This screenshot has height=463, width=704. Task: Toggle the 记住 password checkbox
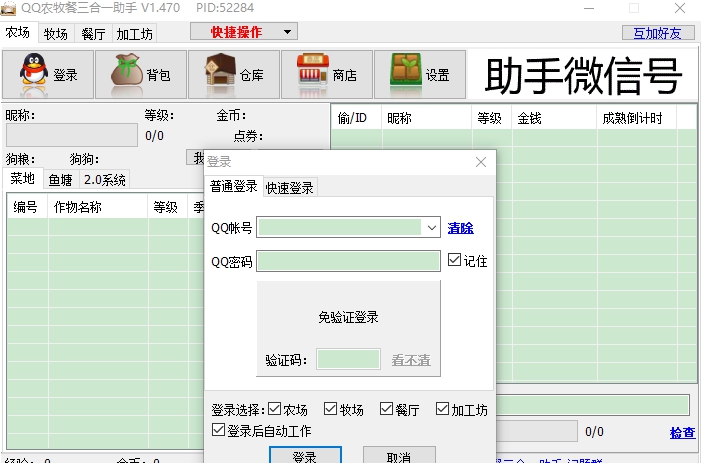pyautogui.click(x=454, y=260)
